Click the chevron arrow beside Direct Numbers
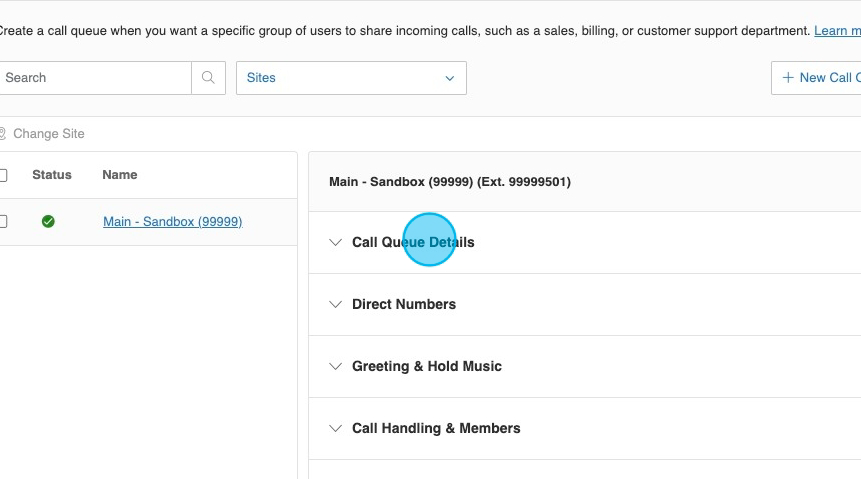Viewport: 861px width, 479px height. pyautogui.click(x=336, y=305)
